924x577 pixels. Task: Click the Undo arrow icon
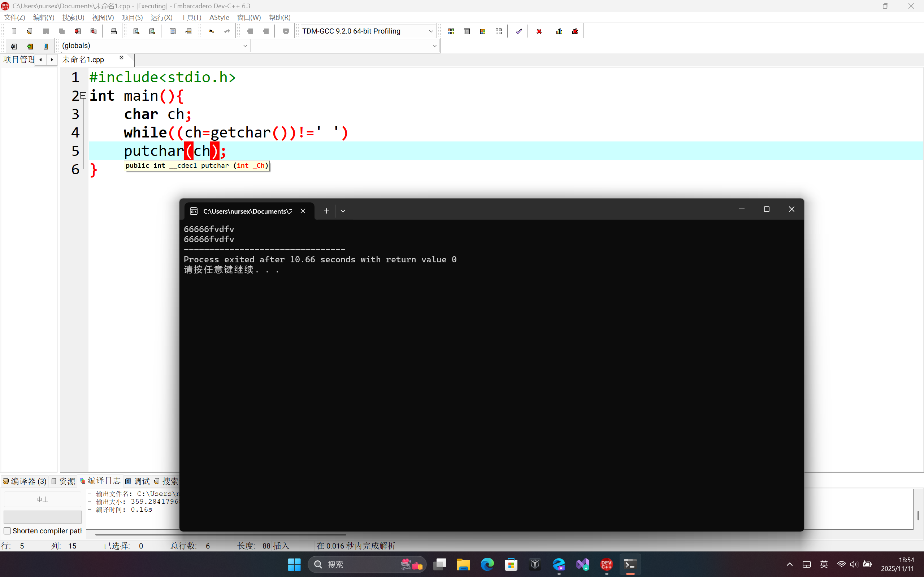coord(211,31)
